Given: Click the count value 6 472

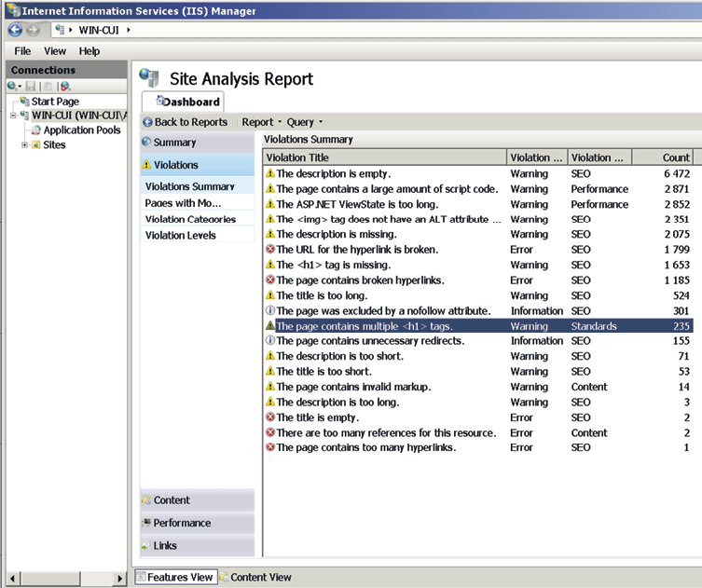Looking at the screenshot, I should pos(677,173).
